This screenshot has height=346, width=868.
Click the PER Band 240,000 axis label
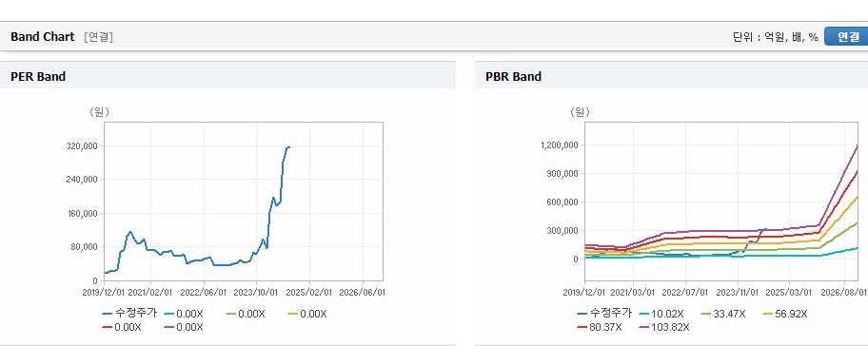tap(82, 180)
